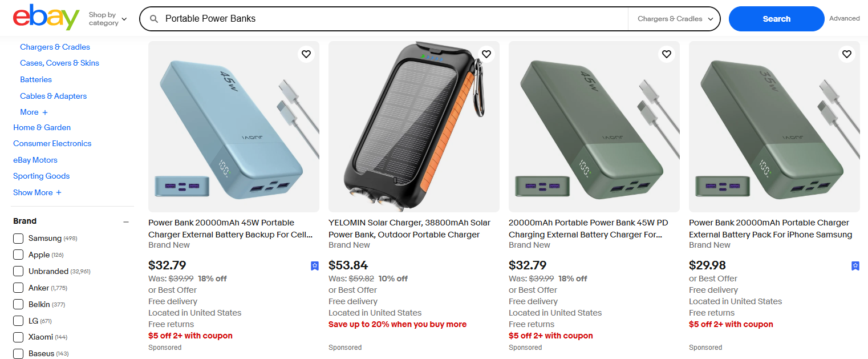Click the heart icon on the YELOMIN solar charger

click(x=486, y=54)
